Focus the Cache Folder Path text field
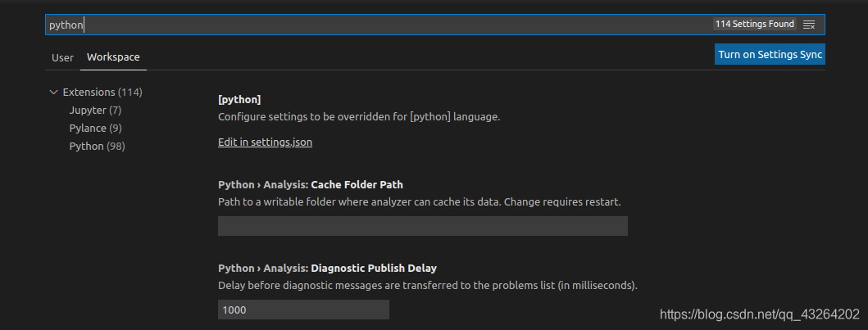 [x=422, y=226]
